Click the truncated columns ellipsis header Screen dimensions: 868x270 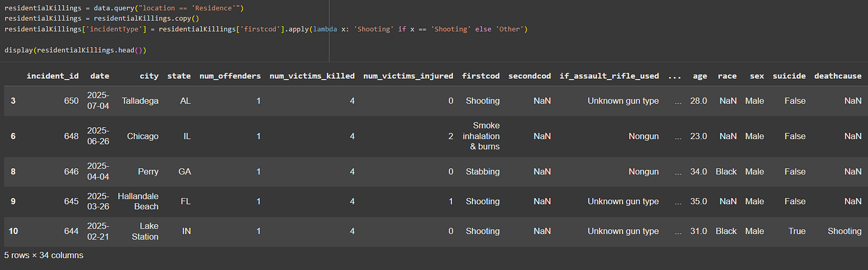[x=675, y=76]
